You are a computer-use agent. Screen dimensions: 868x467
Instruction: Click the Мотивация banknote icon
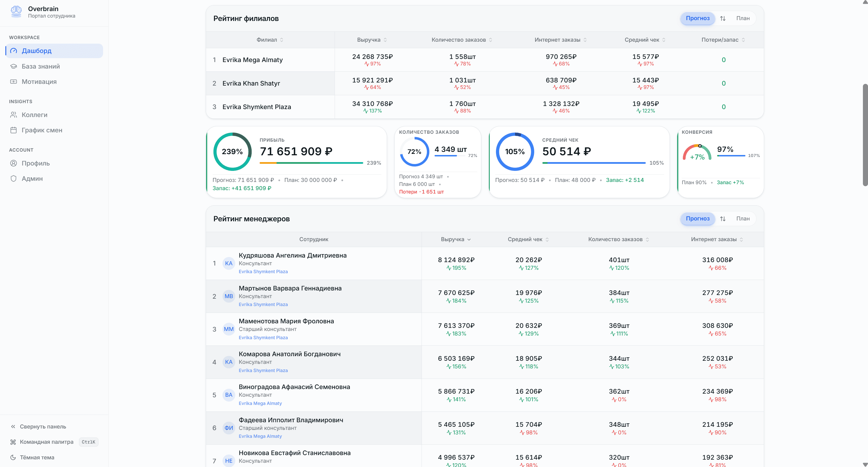[x=14, y=82]
